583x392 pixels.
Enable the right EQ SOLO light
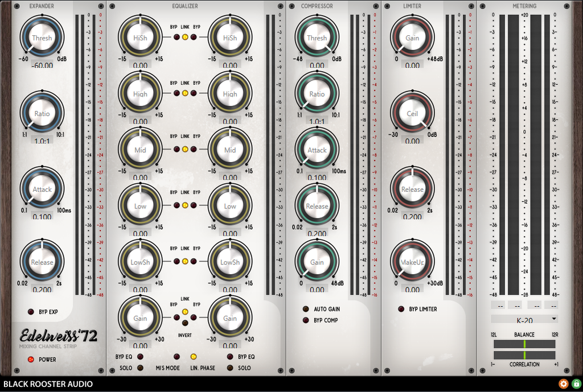230,368
